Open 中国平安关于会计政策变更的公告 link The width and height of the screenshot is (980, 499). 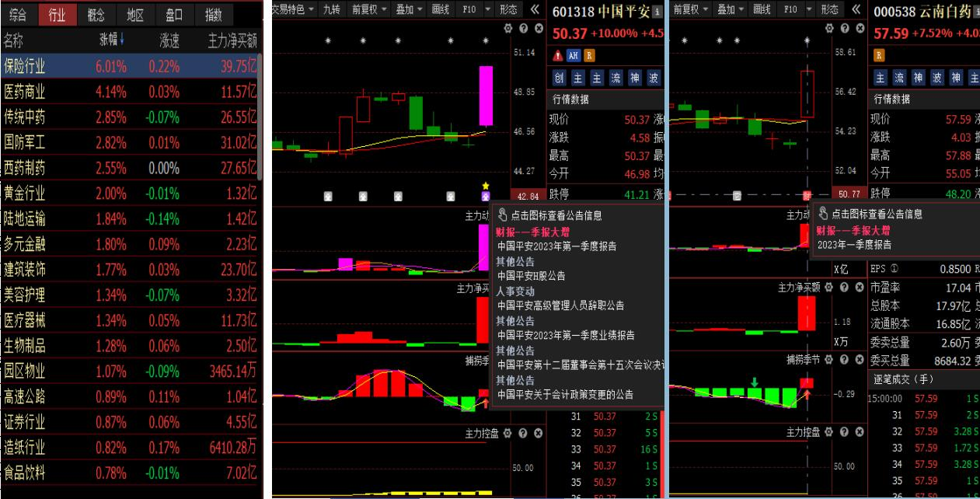click(x=566, y=395)
